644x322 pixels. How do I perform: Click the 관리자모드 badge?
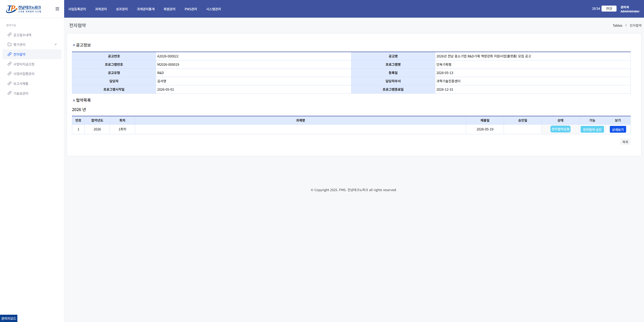(x=9, y=318)
